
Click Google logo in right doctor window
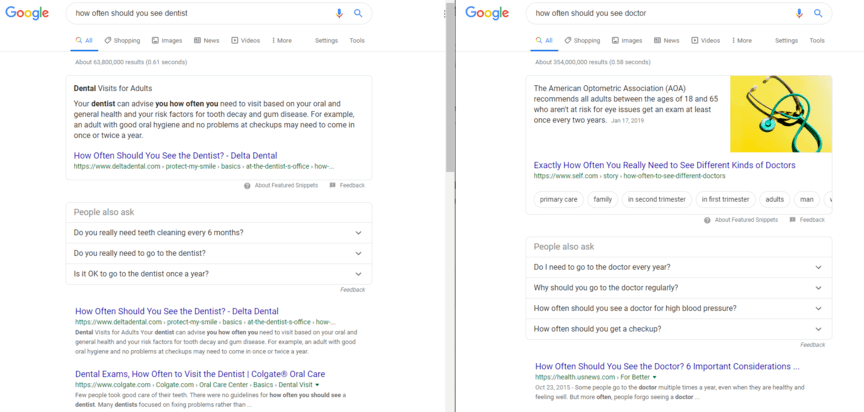coord(487,13)
